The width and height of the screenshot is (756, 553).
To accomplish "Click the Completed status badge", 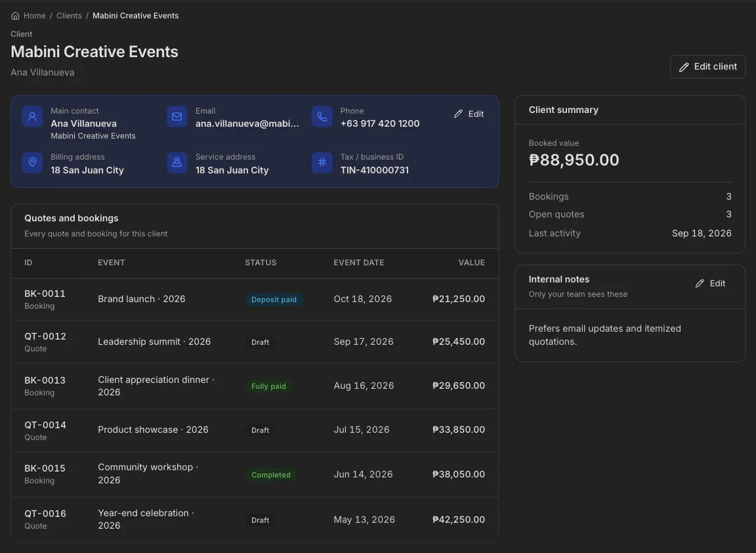I will (x=271, y=476).
